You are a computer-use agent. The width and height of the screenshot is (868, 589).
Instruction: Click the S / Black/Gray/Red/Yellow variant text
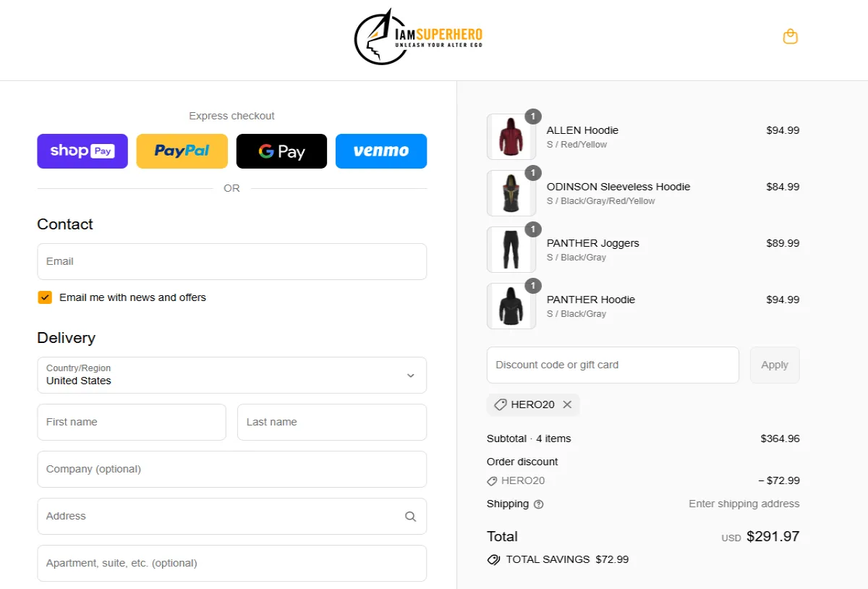click(x=600, y=201)
